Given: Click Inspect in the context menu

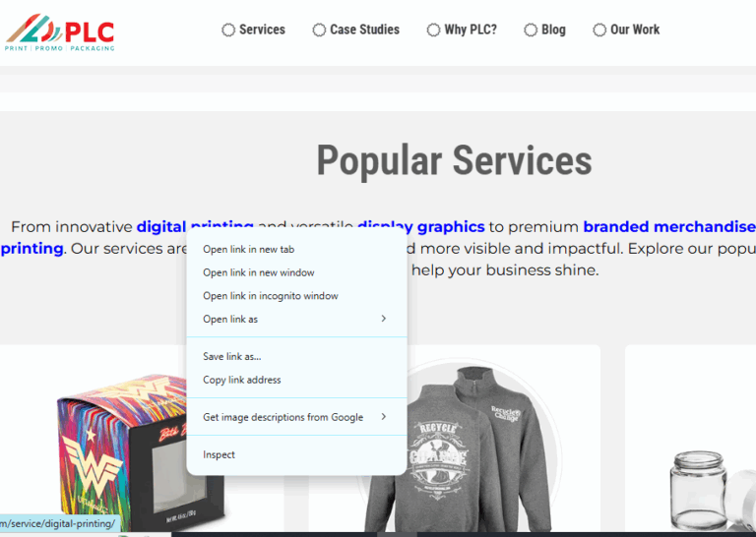Looking at the screenshot, I should pyautogui.click(x=219, y=454).
